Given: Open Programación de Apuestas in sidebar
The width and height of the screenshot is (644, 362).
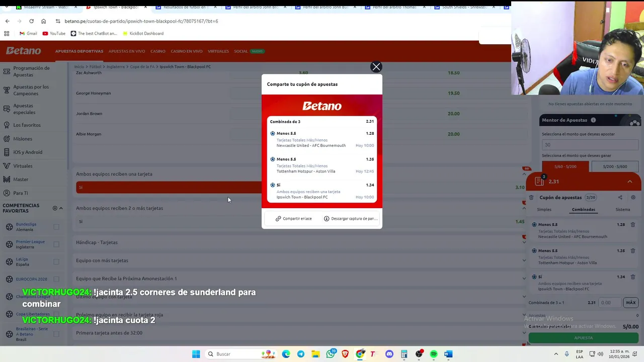Looking at the screenshot, I should point(31,71).
